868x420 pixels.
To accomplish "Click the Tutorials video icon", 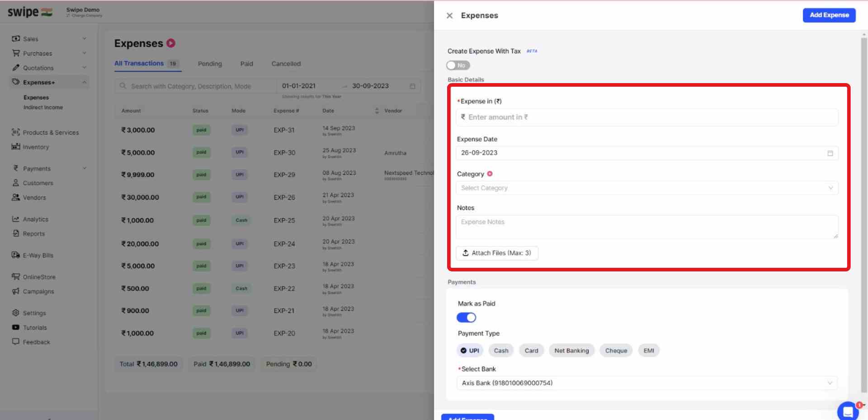I will [x=16, y=327].
